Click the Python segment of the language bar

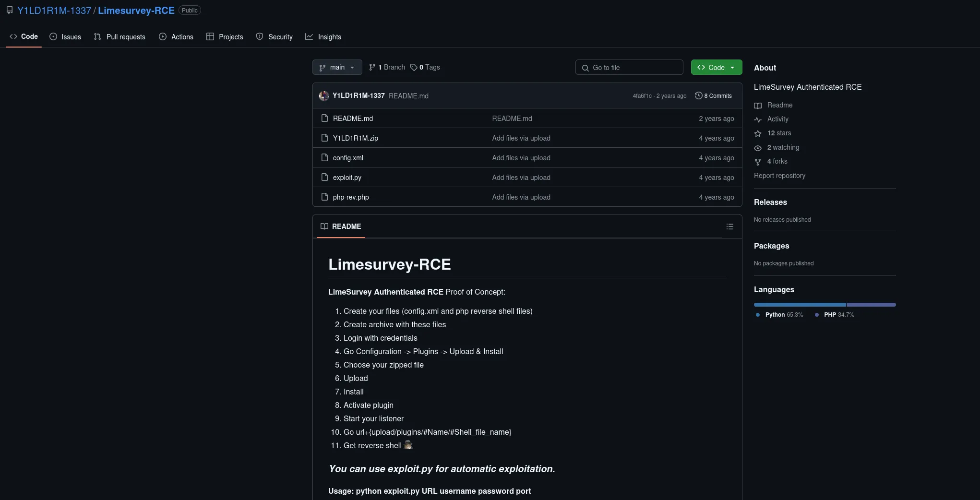800,305
